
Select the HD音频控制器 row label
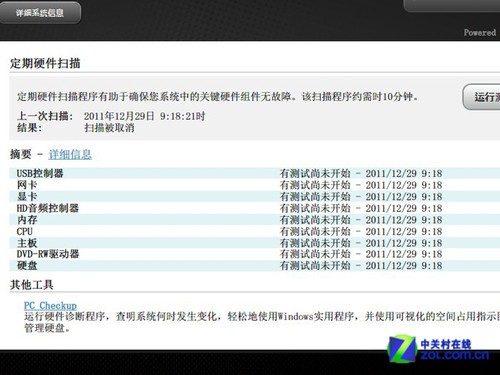pos(48,208)
